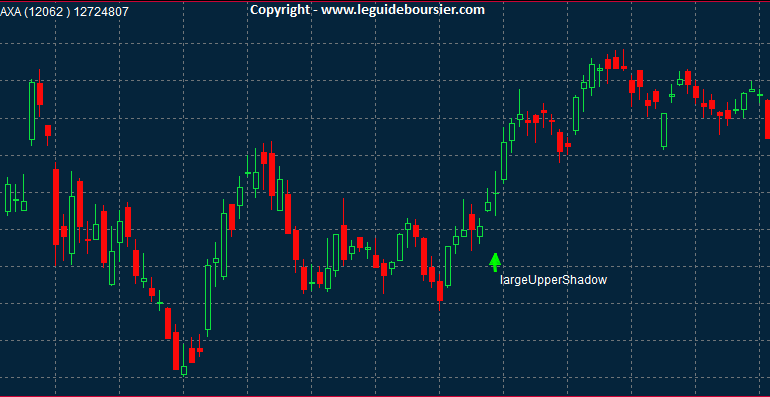The height and width of the screenshot is (397, 770).
Task: Open the www.leguideboursier.com copyright link
Action: coord(403,9)
